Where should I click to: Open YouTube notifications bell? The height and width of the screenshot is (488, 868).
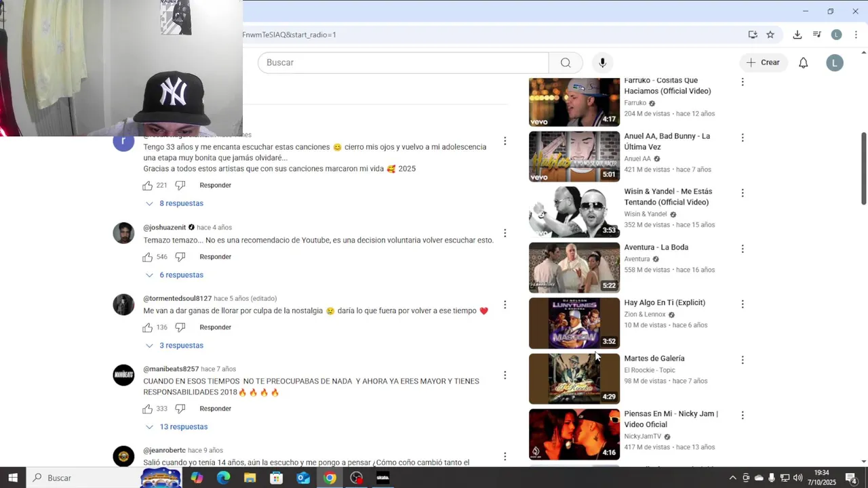click(x=803, y=62)
